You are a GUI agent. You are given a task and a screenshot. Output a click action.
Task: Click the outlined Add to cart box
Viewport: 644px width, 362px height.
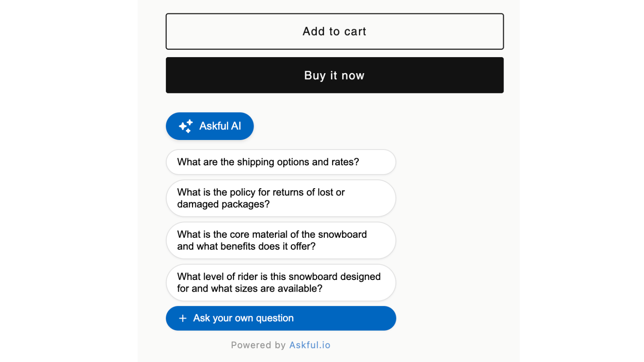(x=334, y=31)
